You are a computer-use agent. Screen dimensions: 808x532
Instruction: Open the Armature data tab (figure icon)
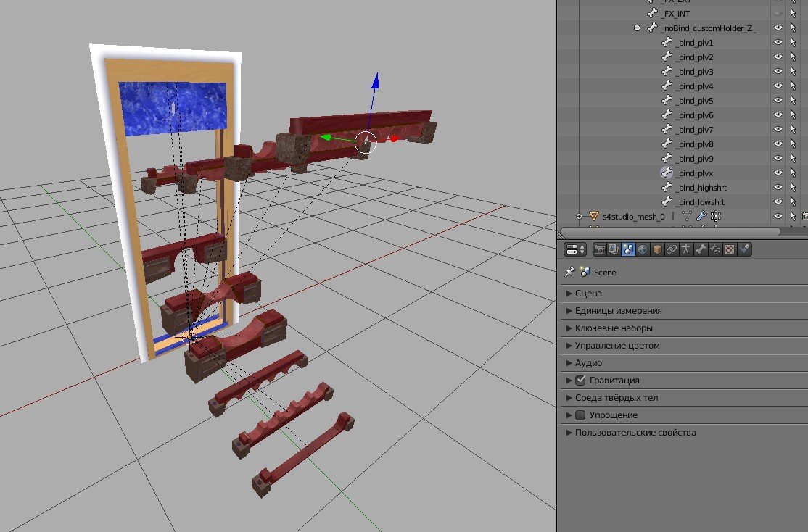[x=686, y=249]
